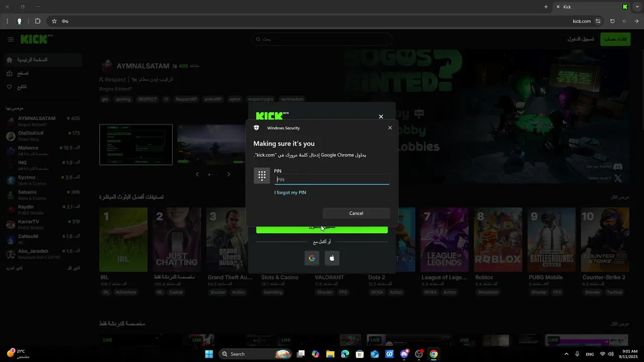This screenshot has width=644, height=362.
Task: Show hidden system tray icons
Action: pyautogui.click(x=567, y=354)
